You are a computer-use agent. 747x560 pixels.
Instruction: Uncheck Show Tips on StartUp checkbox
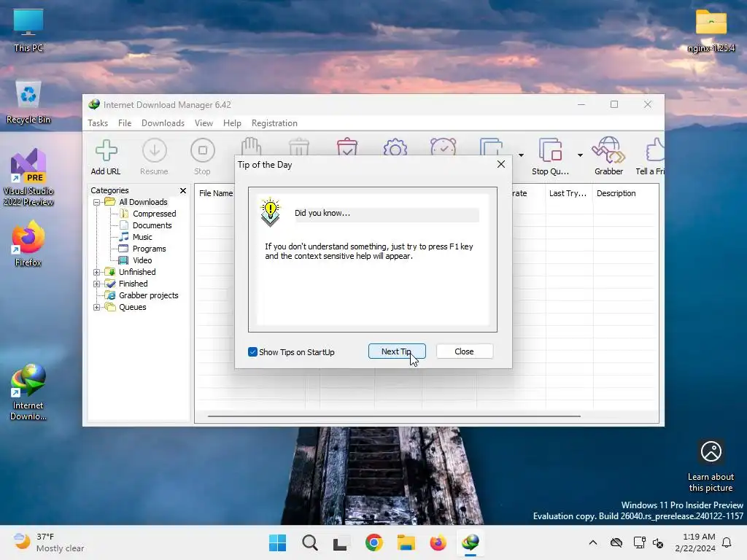[252, 352]
